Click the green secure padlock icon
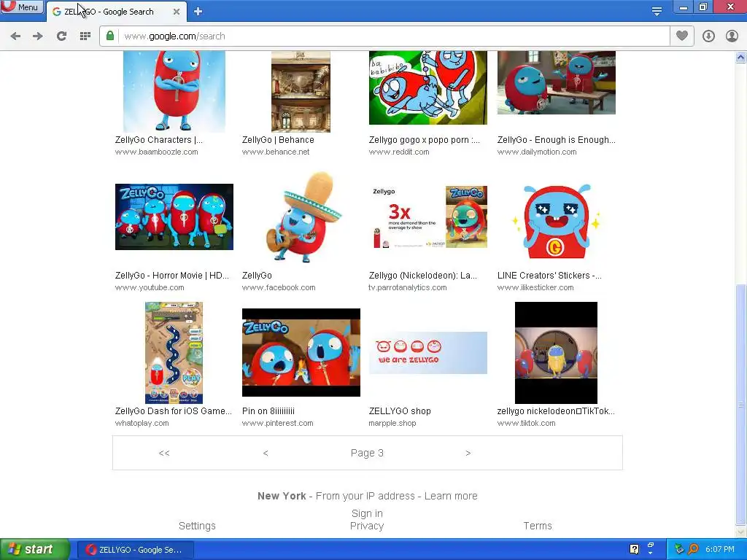 pos(110,36)
